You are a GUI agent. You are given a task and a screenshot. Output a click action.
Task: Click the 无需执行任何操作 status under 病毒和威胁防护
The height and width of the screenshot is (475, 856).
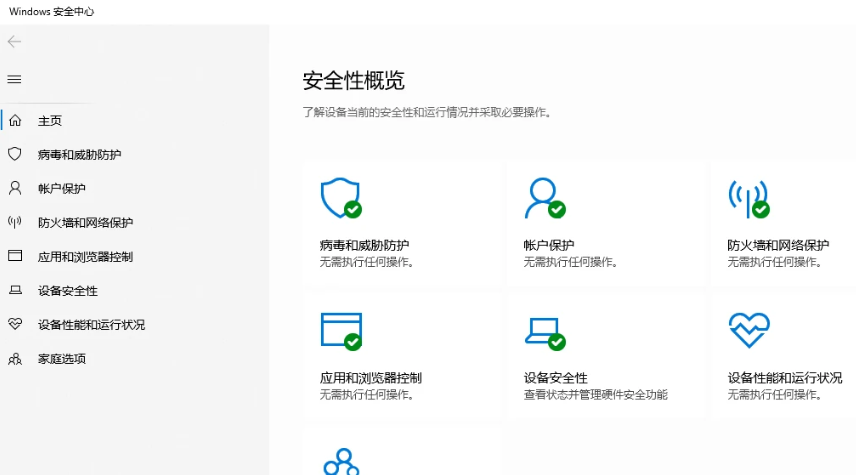[x=366, y=262]
